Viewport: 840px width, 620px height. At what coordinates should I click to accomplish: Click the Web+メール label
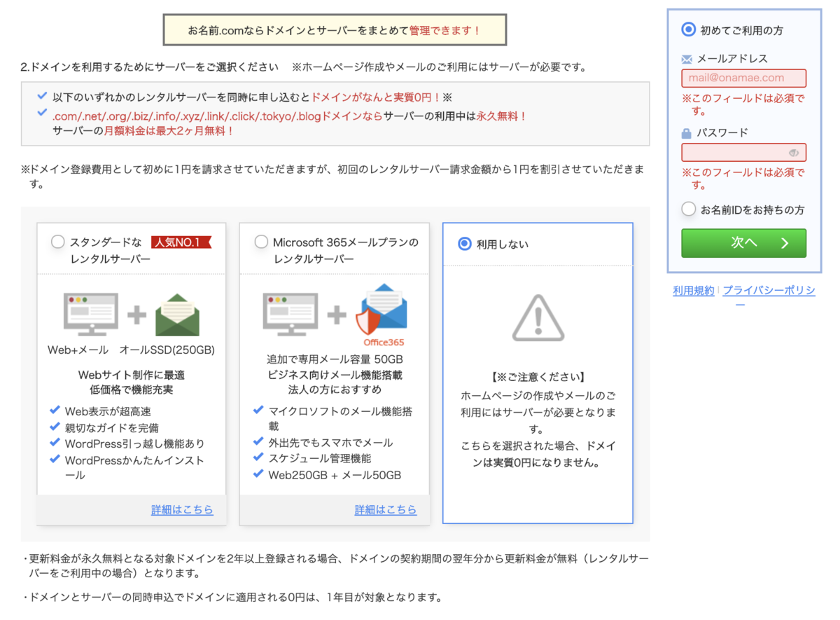[78, 350]
